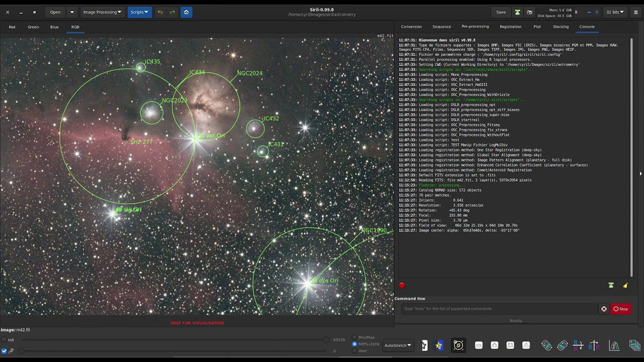Image resolution: width=644 pixels, height=362 pixels.
Task: Click the home working-directory icon
Action: point(186,12)
